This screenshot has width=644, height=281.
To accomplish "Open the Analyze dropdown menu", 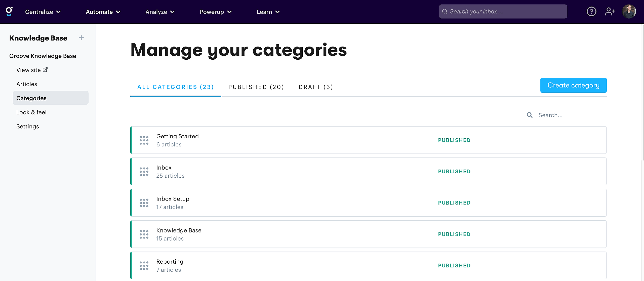I will click(x=160, y=12).
